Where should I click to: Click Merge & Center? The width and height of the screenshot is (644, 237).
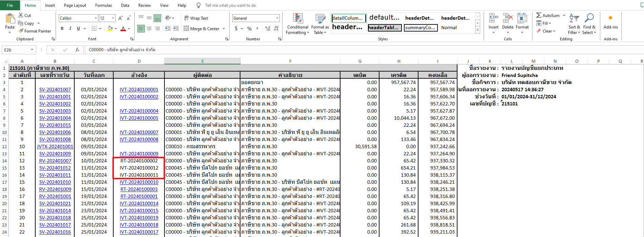pos(202,28)
